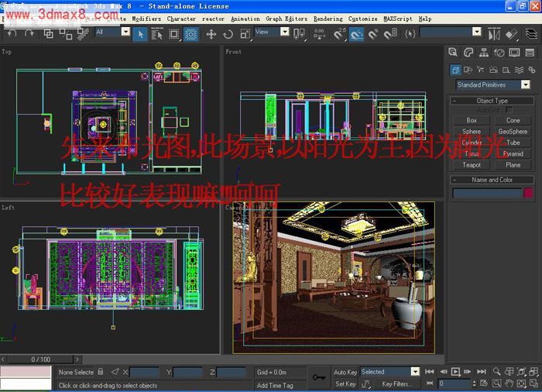Select the Helpers category icon
Screen dimensions: 542x392
[506, 70]
